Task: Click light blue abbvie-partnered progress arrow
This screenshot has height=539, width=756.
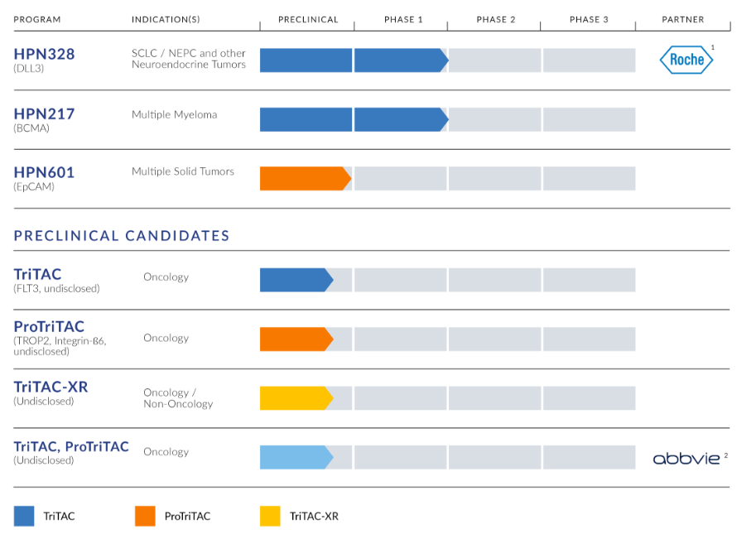Action: [x=296, y=457]
